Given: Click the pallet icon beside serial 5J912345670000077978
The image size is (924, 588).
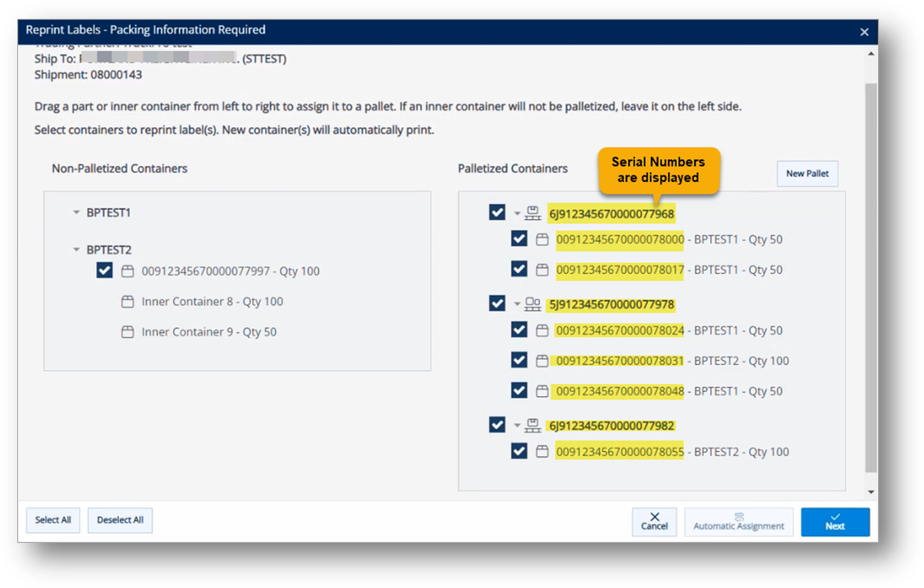Looking at the screenshot, I should [532, 303].
